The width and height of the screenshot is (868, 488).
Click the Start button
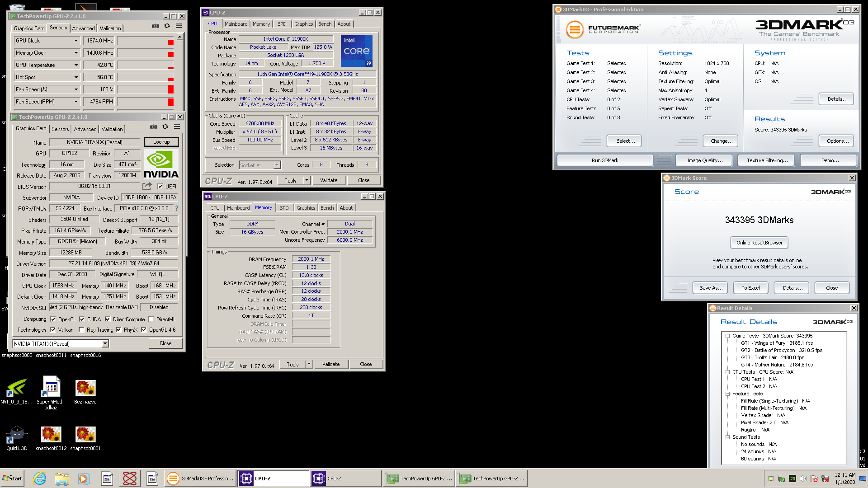13,478
